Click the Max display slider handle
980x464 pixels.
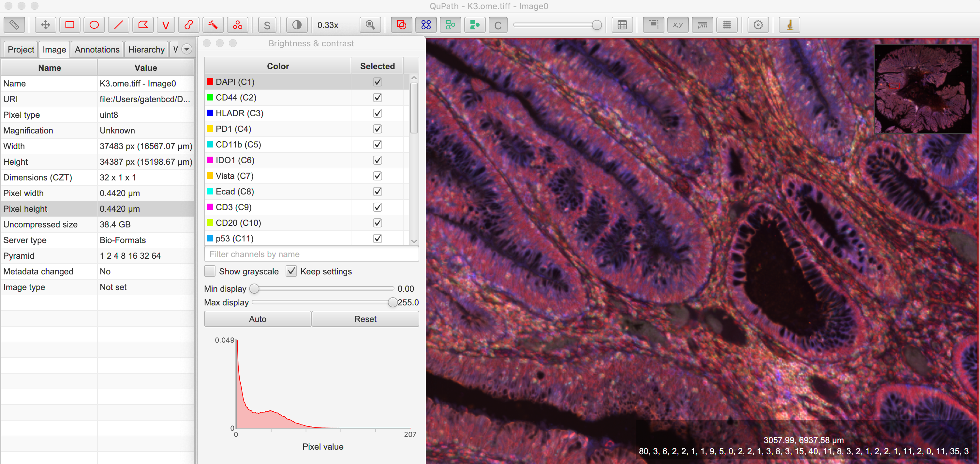[x=392, y=302]
